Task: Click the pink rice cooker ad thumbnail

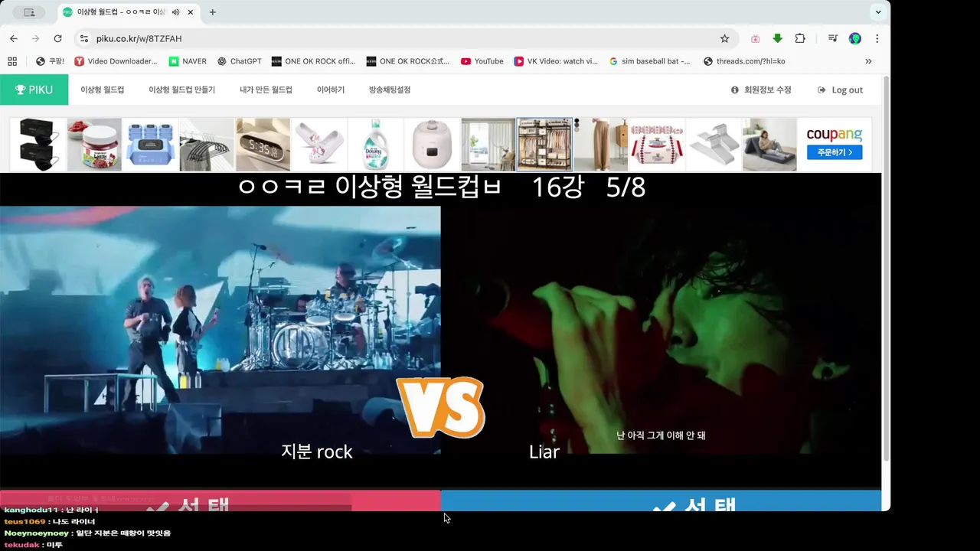Action: [432, 145]
